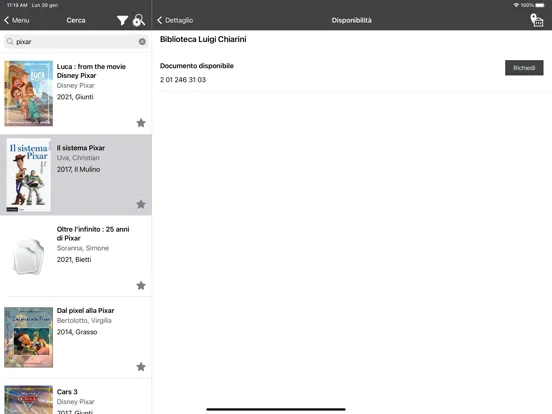The height and width of the screenshot is (414, 552).
Task: Click 2021, Bietti publication info
Action: (74, 259)
